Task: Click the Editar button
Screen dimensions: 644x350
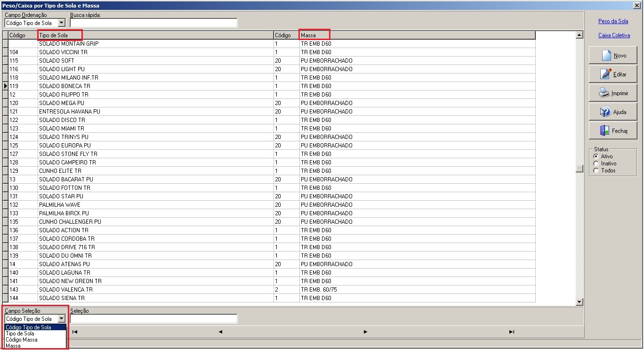Action: [612, 74]
